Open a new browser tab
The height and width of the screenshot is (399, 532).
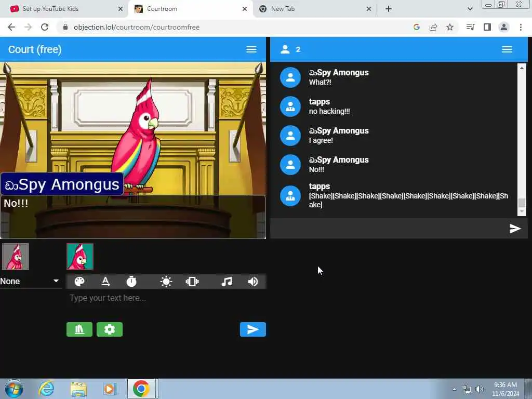[x=389, y=9]
